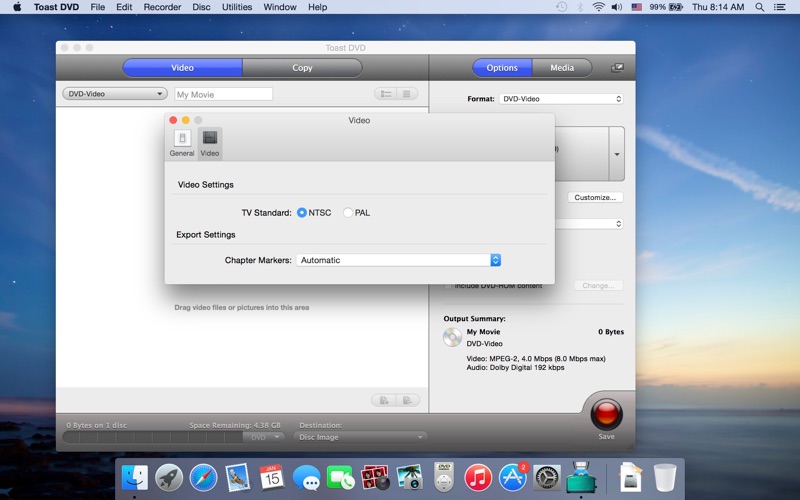This screenshot has height=500, width=800.
Task: Open the Apple menu
Action: coord(17,7)
